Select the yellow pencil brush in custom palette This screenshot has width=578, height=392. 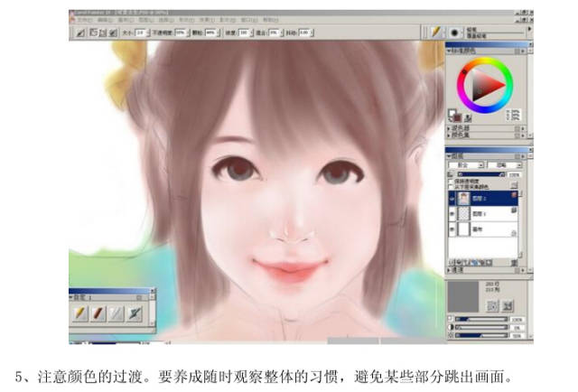(x=80, y=313)
